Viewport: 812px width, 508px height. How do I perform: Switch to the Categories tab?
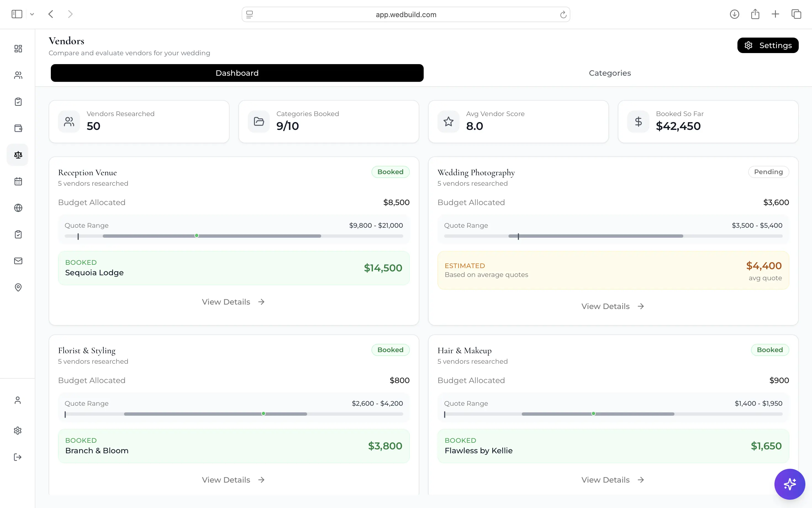[x=610, y=73]
